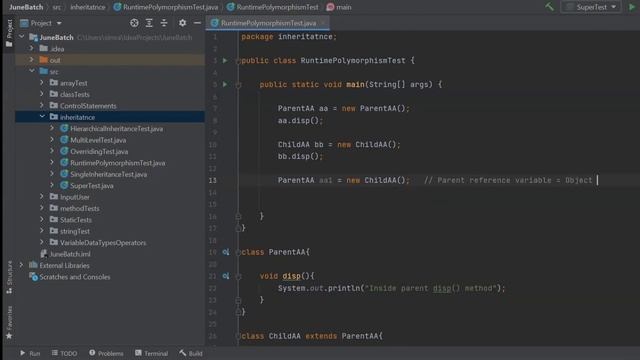Hide the Project tool window
Viewport: 640px width, 360px height.
[x=197, y=23]
